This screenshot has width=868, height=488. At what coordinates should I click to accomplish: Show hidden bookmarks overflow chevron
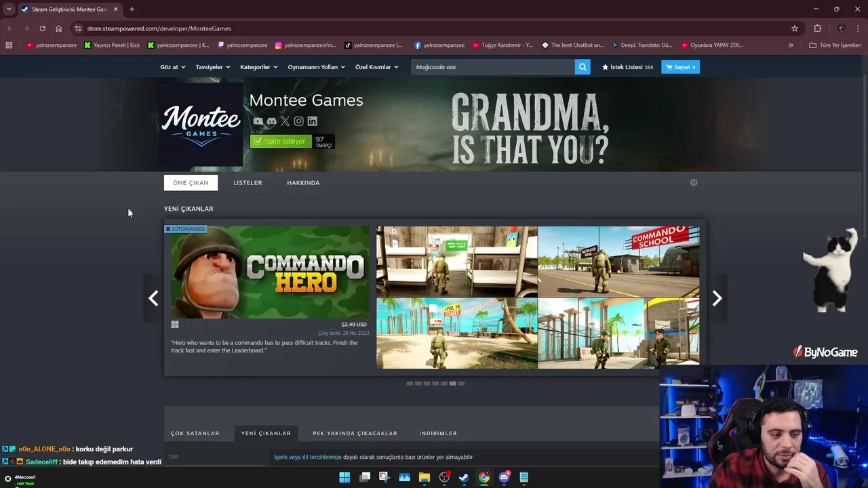click(x=791, y=45)
